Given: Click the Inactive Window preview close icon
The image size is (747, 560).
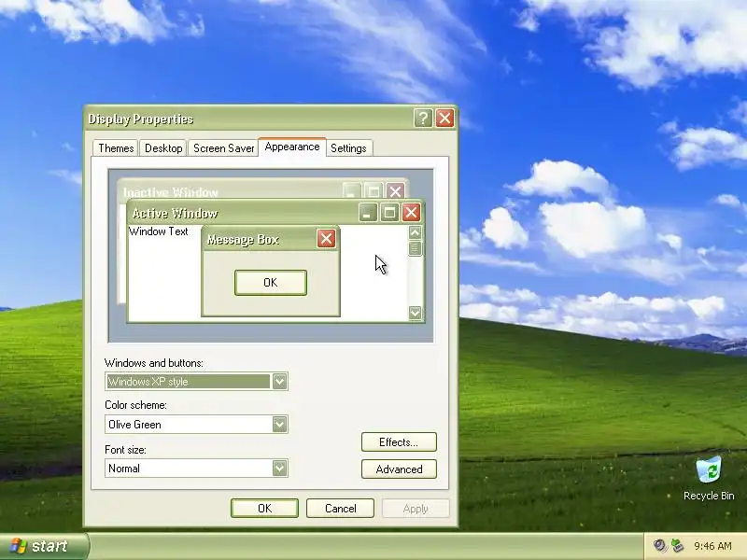Looking at the screenshot, I should [x=395, y=191].
